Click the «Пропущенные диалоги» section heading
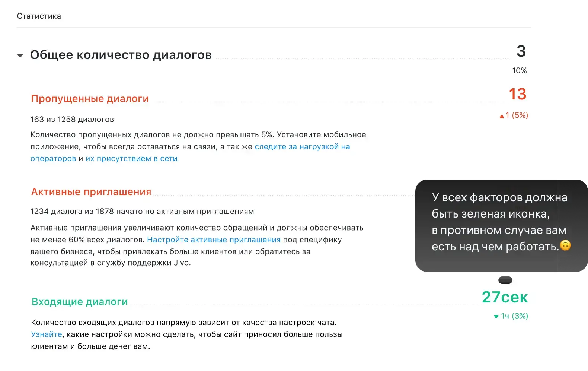The width and height of the screenshot is (588, 371). [90, 99]
